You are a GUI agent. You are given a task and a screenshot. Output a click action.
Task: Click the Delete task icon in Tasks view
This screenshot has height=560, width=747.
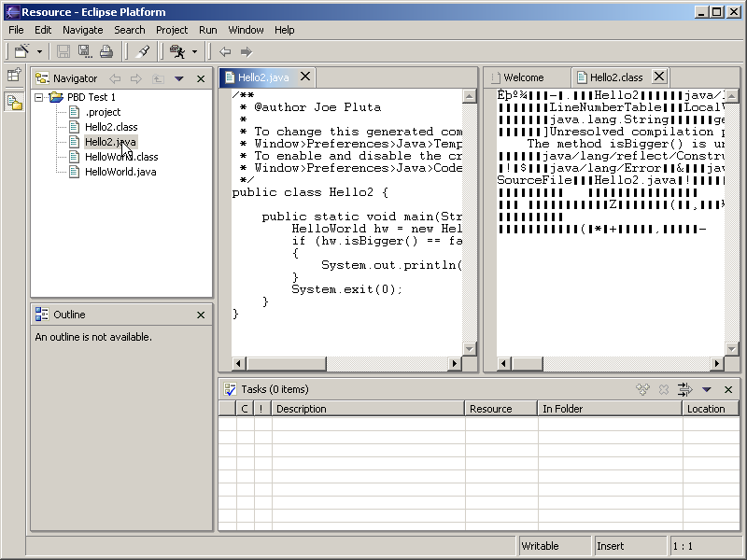point(664,389)
